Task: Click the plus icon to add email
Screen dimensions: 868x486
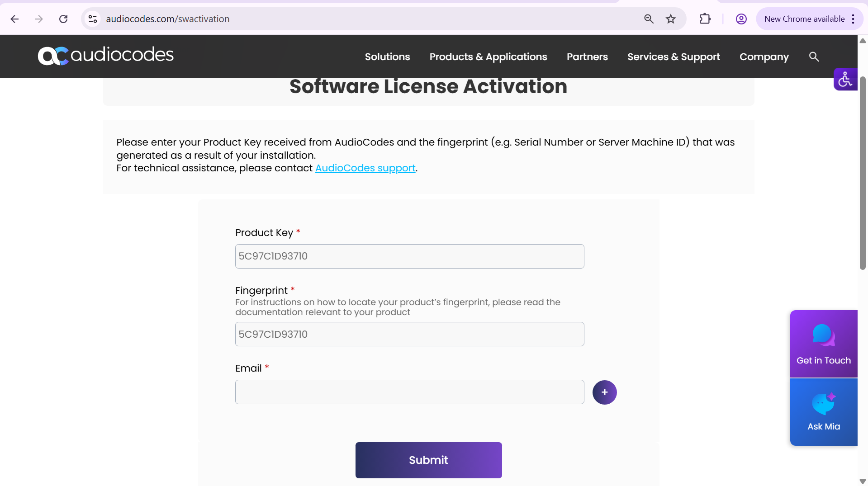Action: point(604,392)
